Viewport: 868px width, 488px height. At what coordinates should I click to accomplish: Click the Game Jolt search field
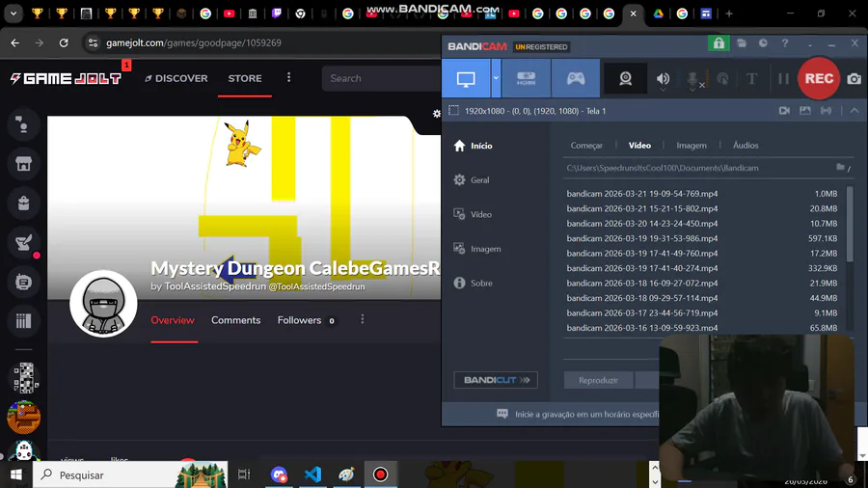coord(382,78)
